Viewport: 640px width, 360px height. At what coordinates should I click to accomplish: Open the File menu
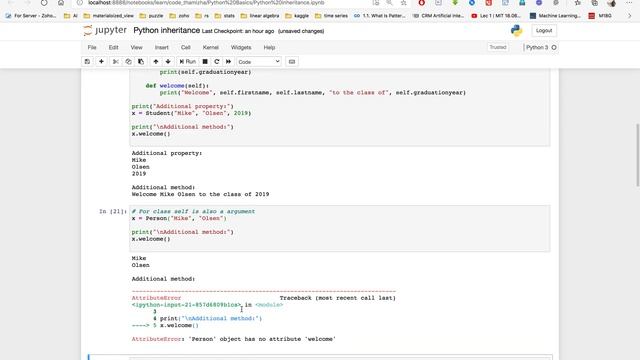92,47
